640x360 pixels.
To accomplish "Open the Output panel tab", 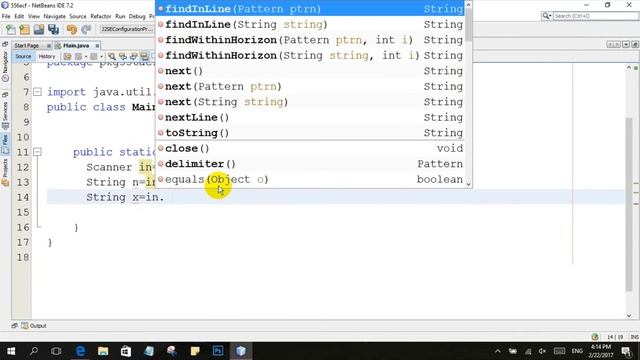I will tap(34, 326).
